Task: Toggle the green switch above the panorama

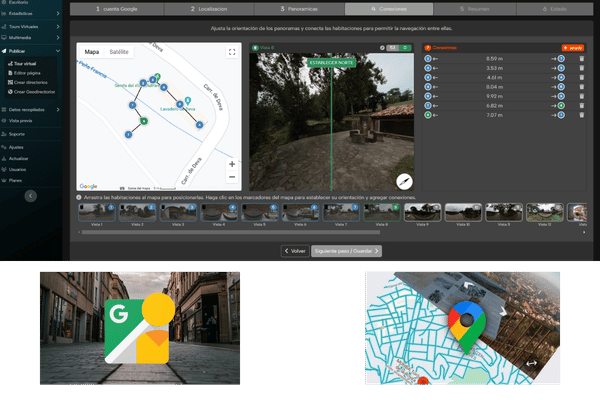Action: [x=405, y=48]
